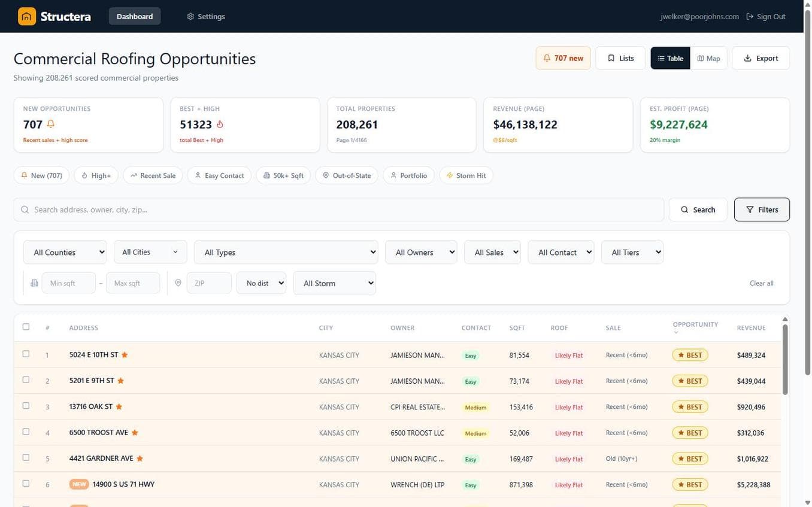Click the Structera house logo icon

pos(27,17)
